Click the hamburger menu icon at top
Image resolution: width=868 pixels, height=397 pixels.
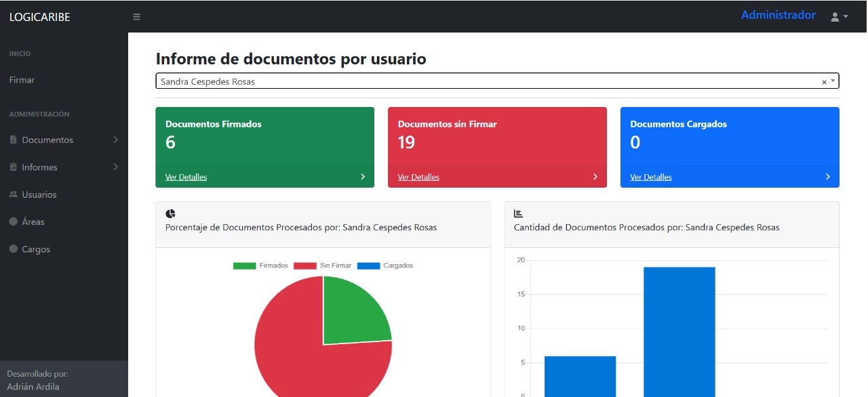pyautogui.click(x=136, y=16)
